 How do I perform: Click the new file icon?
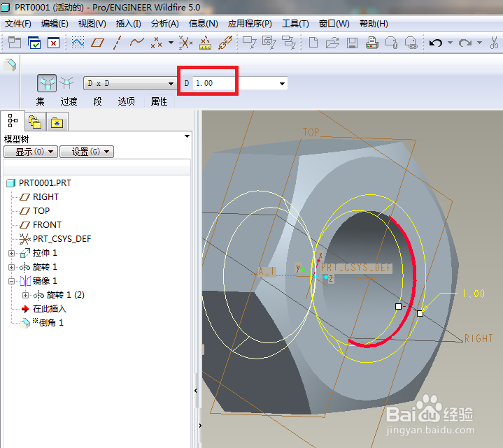pos(313,43)
